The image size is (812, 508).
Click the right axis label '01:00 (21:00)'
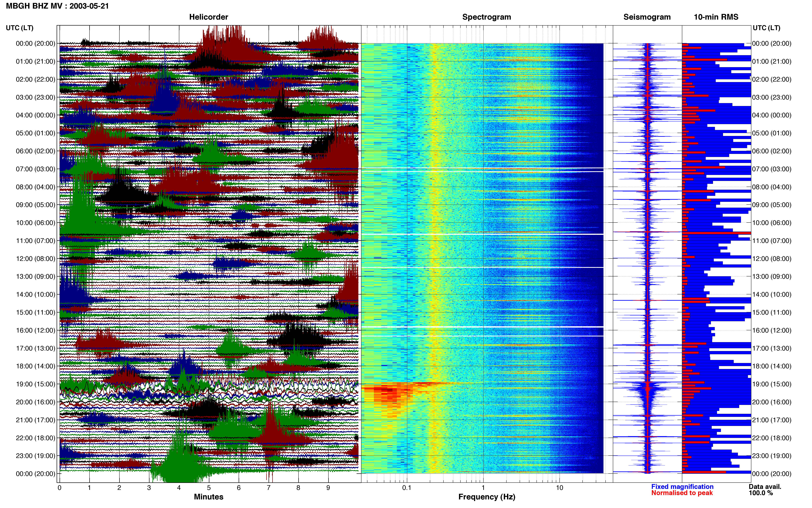click(772, 61)
